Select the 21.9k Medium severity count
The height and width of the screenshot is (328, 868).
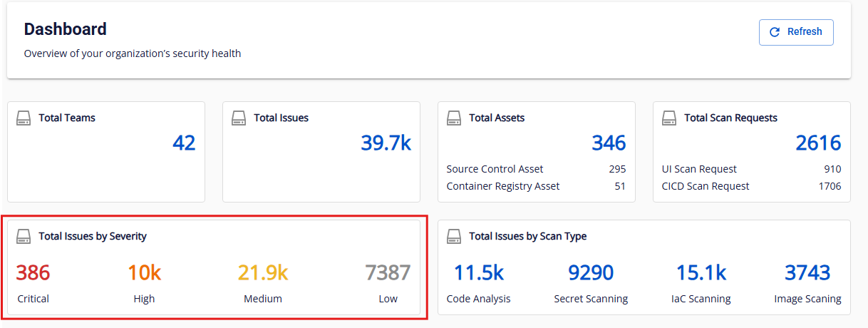262,273
